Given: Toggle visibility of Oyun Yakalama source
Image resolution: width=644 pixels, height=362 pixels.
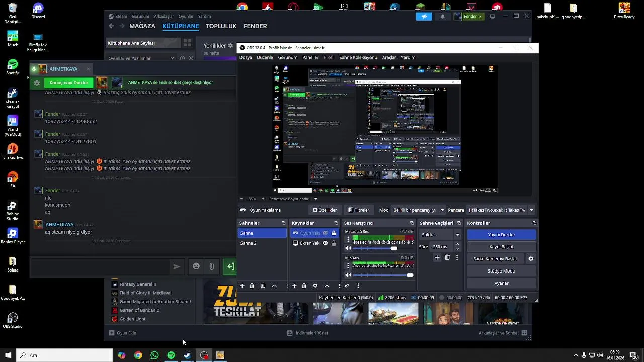Looking at the screenshot, I should [325, 233].
